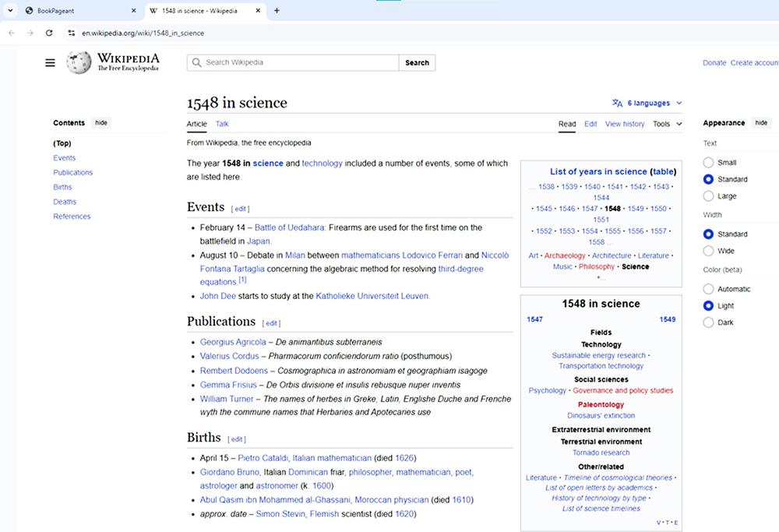
Task: Close the BookPageant tab
Action: point(133,11)
